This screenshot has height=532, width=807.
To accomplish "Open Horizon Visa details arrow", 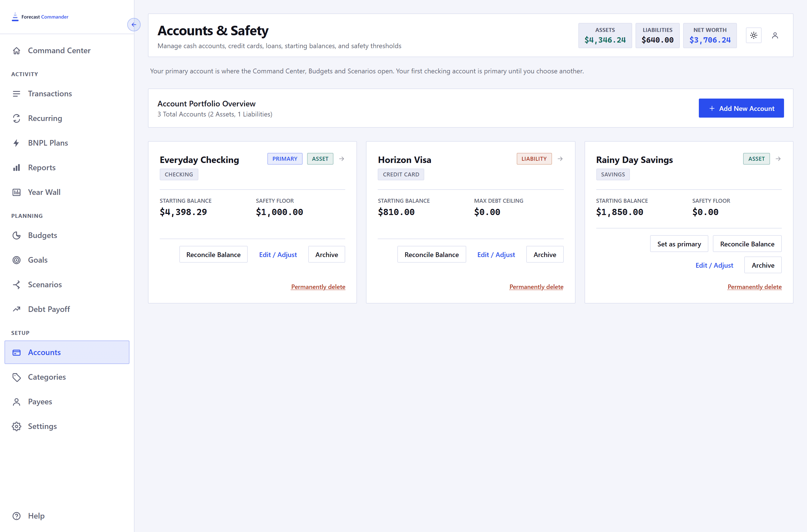I will tap(560, 159).
